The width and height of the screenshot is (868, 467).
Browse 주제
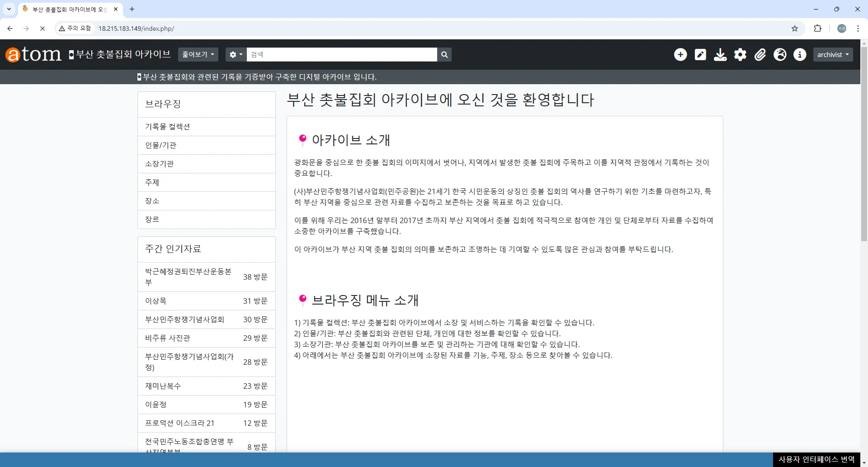pos(207,182)
